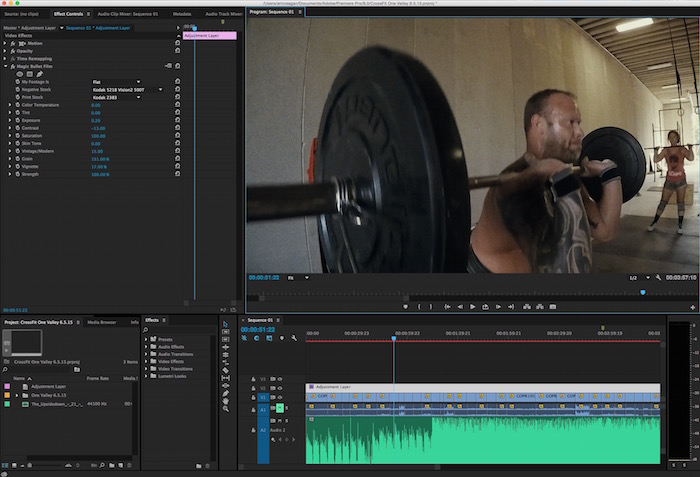This screenshot has height=477, width=700.
Task: Click Contrast value -13.00
Action: [x=98, y=128]
